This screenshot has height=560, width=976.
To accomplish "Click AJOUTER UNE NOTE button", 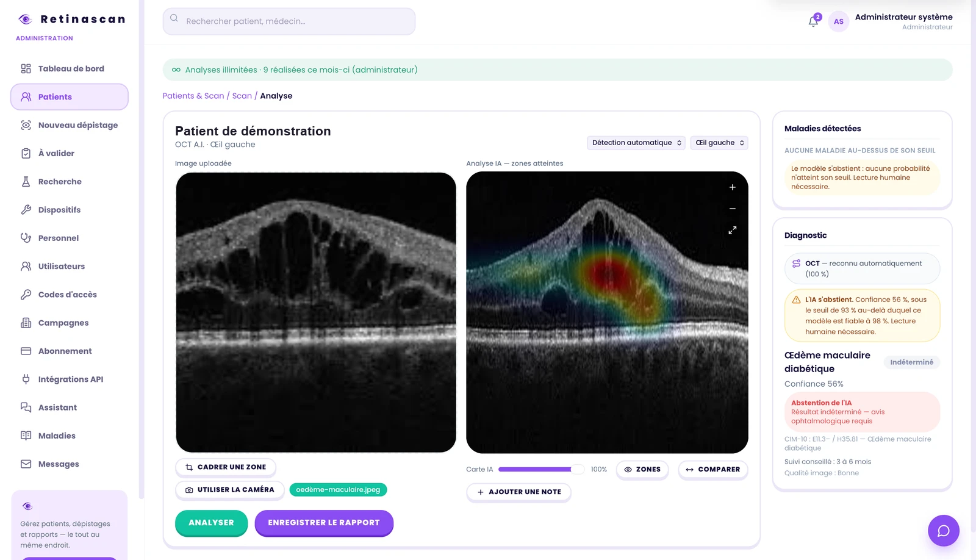I will (519, 492).
